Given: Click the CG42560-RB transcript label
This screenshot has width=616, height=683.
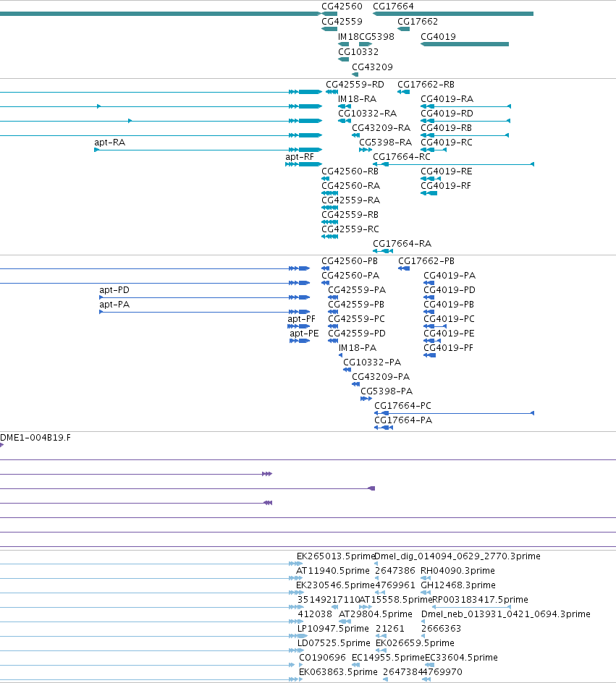Looking at the screenshot, I should pyautogui.click(x=350, y=171).
